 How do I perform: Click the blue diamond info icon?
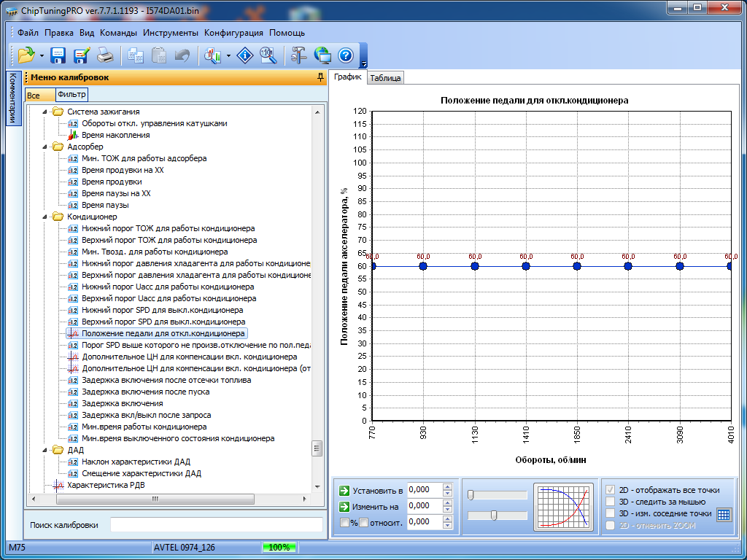pyautogui.click(x=247, y=55)
